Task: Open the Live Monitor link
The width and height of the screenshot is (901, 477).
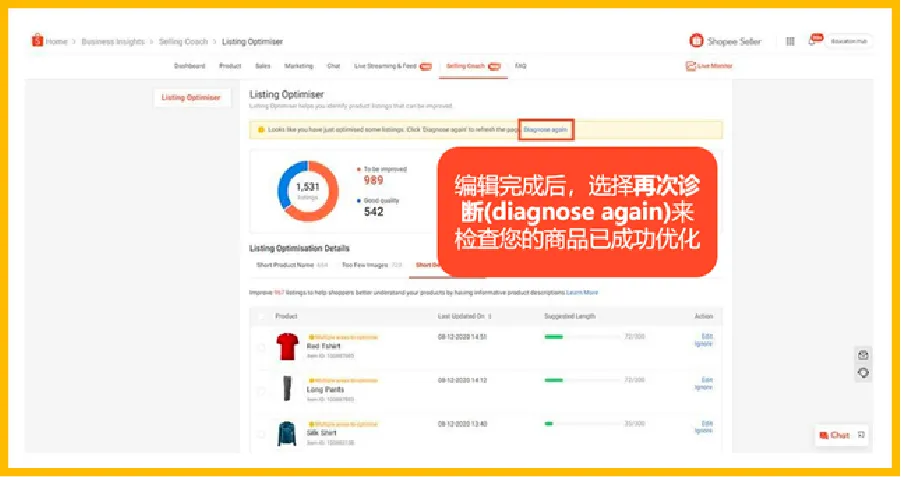Action: 715,66
